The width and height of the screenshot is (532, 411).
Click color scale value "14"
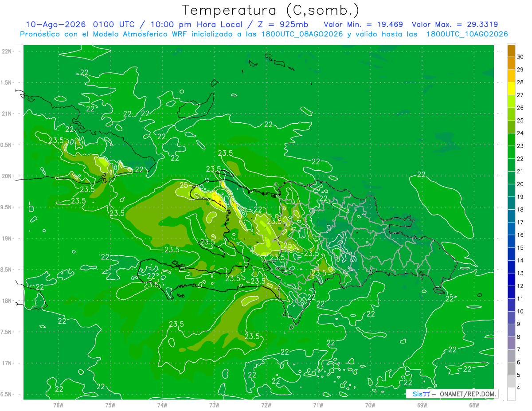coord(520,260)
